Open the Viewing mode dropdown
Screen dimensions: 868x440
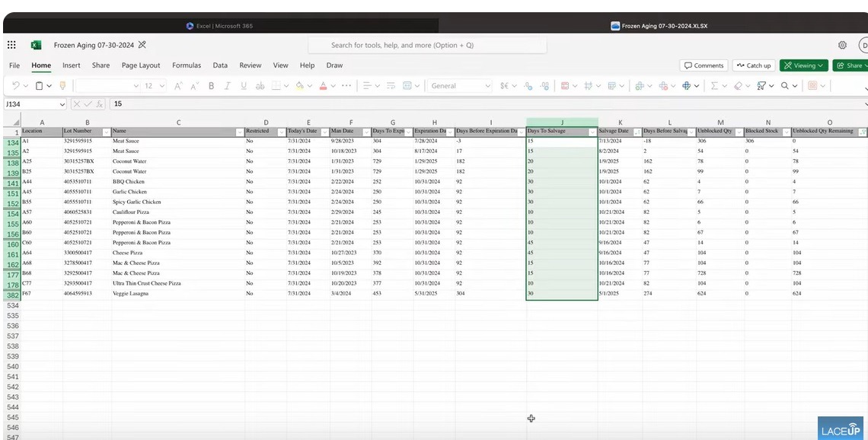pyautogui.click(x=803, y=66)
